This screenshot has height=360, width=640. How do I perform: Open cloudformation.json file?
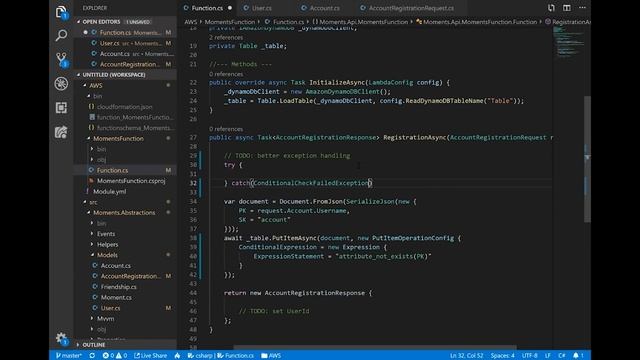(x=124, y=107)
